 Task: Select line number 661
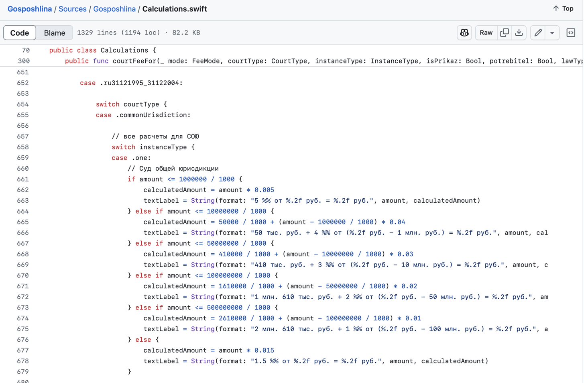(23, 179)
